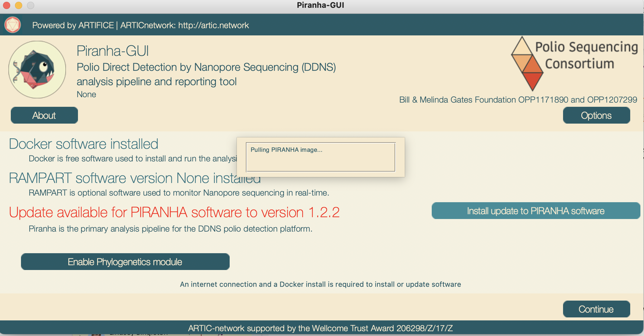Click the Piranha fish mascot logo
Screen dimensions: 644x336
tap(37, 70)
